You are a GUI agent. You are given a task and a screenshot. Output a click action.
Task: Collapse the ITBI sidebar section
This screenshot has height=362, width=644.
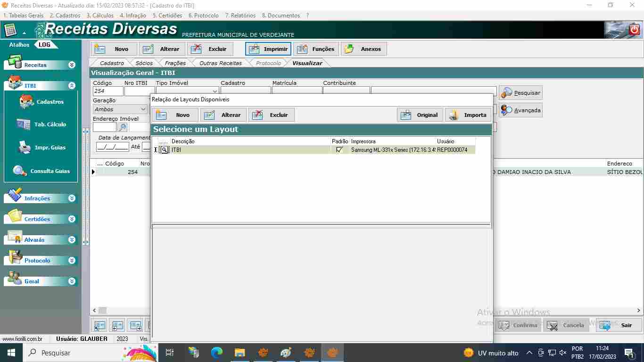tap(72, 86)
